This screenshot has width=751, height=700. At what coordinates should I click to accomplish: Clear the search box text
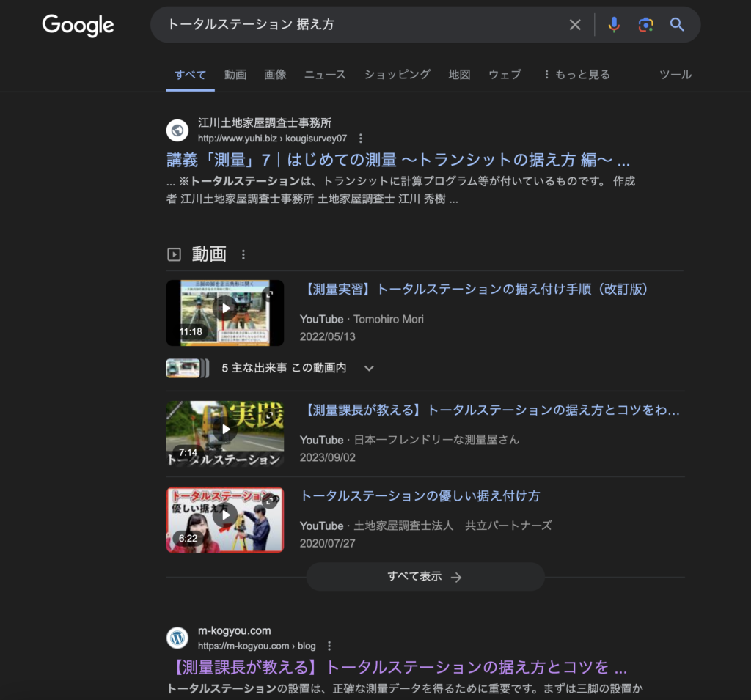575,25
